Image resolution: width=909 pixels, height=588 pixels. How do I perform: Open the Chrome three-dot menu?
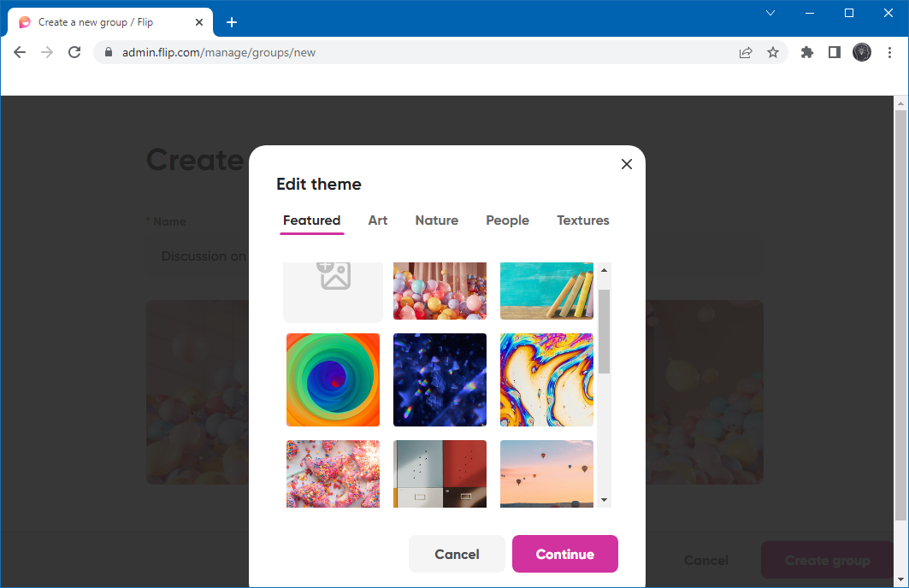pyautogui.click(x=889, y=53)
